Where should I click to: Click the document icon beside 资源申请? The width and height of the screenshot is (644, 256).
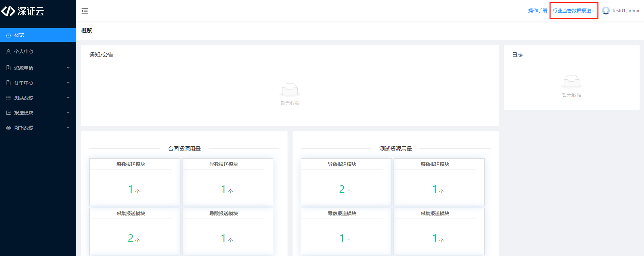click(x=8, y=68)
